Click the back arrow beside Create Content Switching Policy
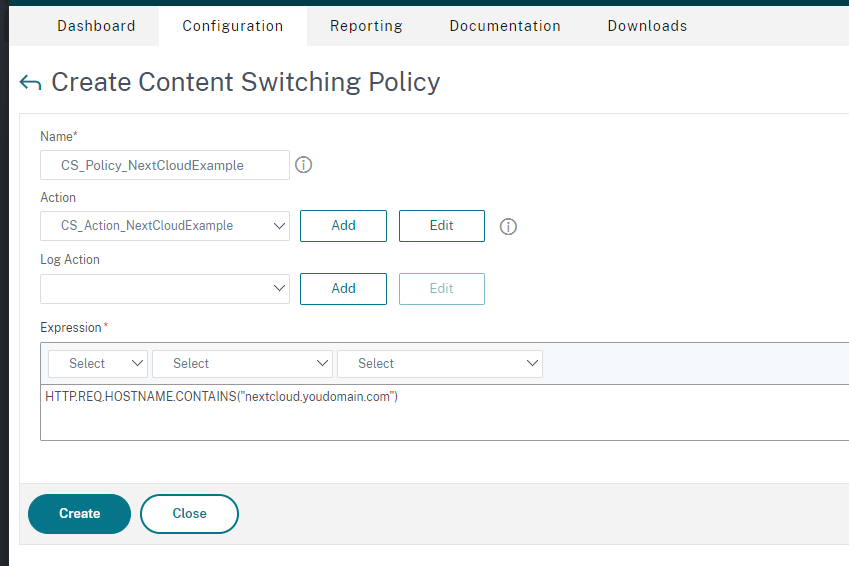849x566 pixels. point(30,83)
